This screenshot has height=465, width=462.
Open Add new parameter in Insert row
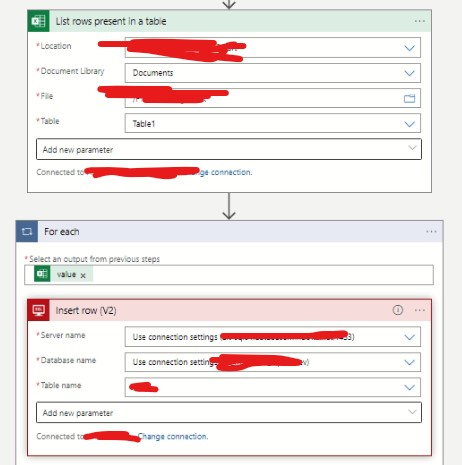coord(229,412)
